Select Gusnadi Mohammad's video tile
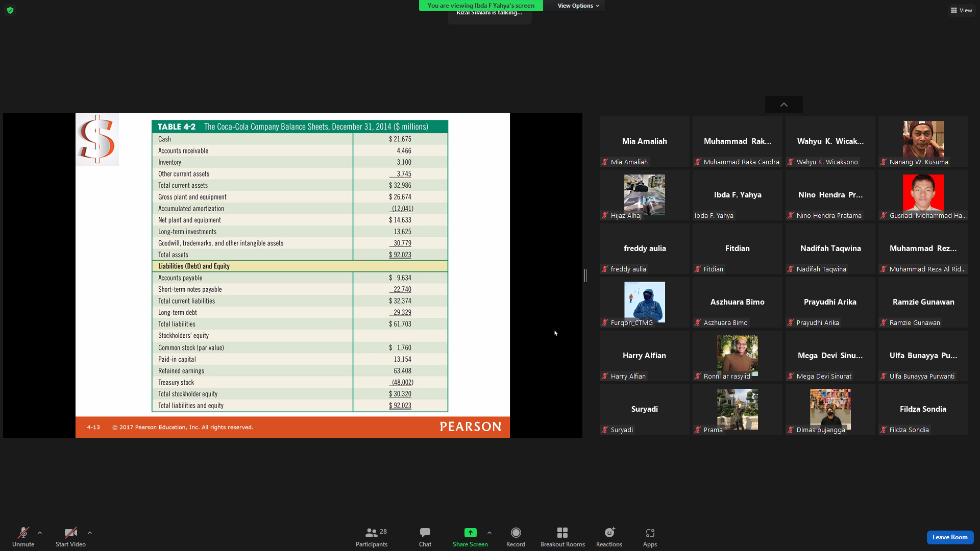Viewport: 980px width, 551px height. click(923, 195)
